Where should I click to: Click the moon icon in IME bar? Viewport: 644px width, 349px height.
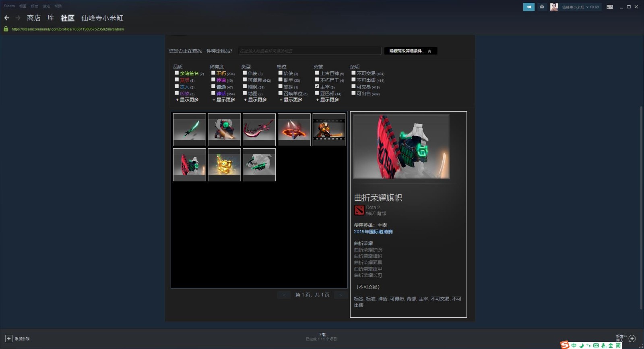tap(581, 345)
